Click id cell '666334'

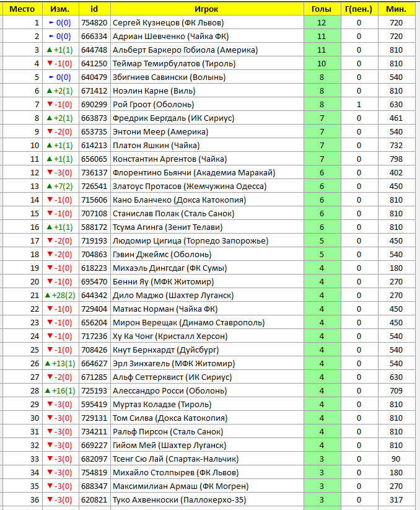pyautogui.click(x=95, y=37)
